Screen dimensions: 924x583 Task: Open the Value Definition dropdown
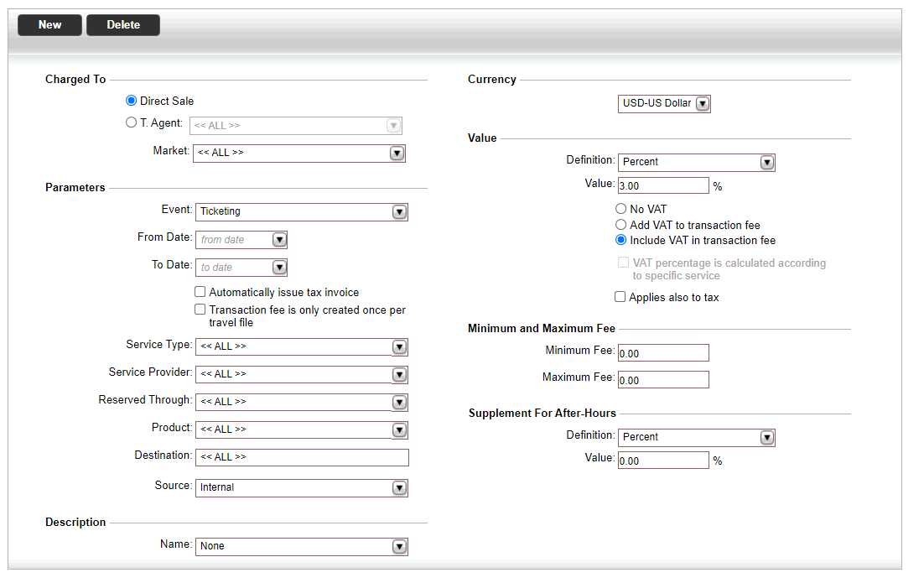[x=697, y=163]
